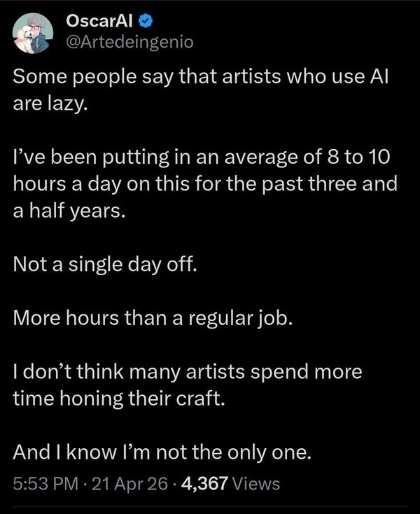420x514 pixels.
Task: Open OscarAI's profile picture
Action: pos(34,33)
